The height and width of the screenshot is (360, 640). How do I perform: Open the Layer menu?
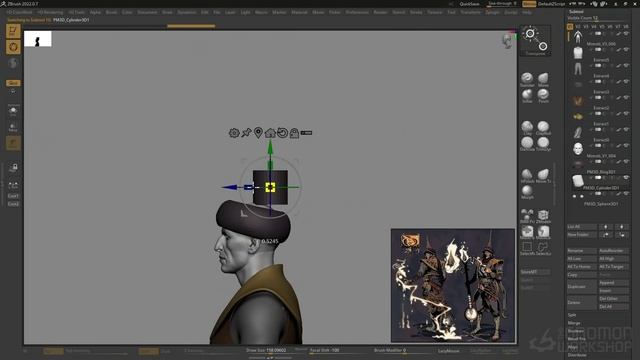tap(230, 12)
